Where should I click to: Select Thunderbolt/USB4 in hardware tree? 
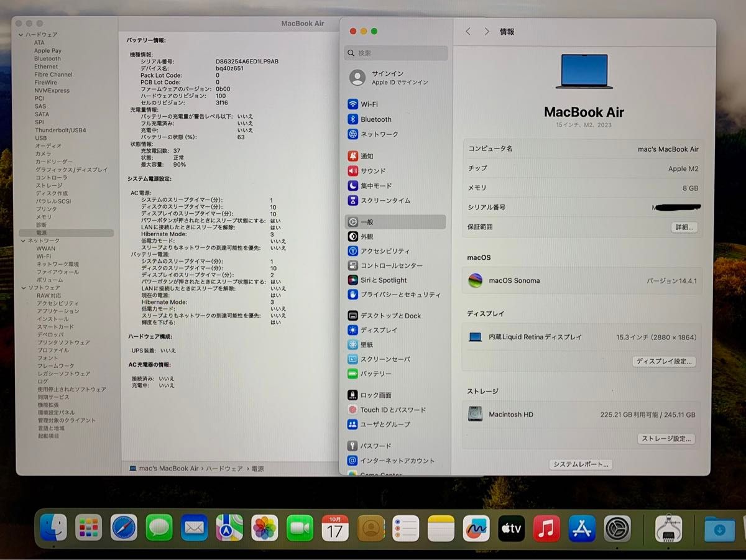click(60, 131)
